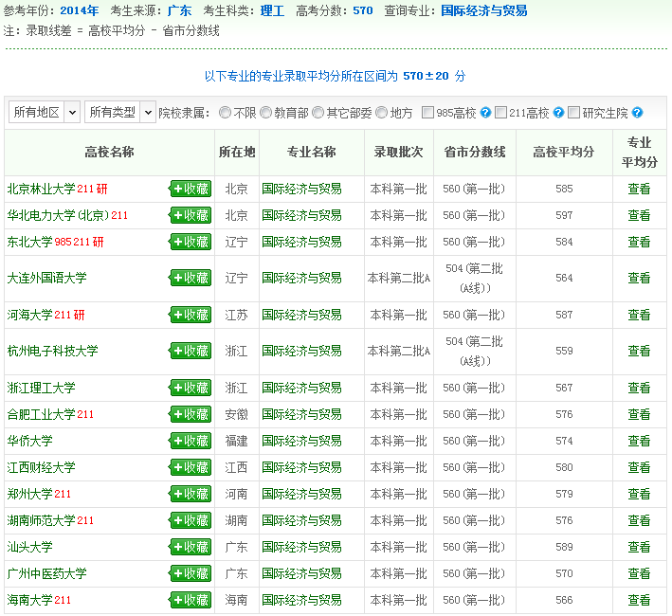Viewport: 672px width, 616px height.
Task: Click 收藏 for 汕头大学
Action: 191,547
